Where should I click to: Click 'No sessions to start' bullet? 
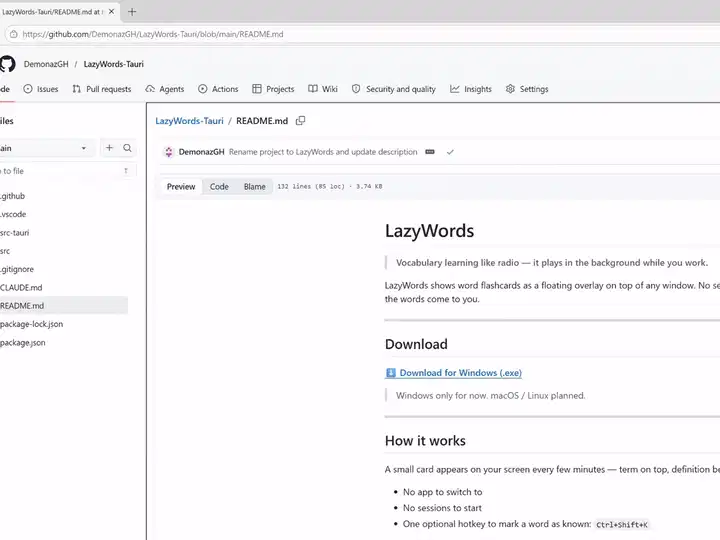442,508
